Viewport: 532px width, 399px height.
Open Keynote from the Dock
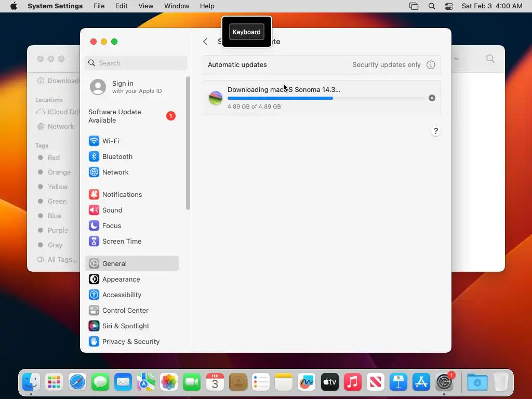click(398, 382)
